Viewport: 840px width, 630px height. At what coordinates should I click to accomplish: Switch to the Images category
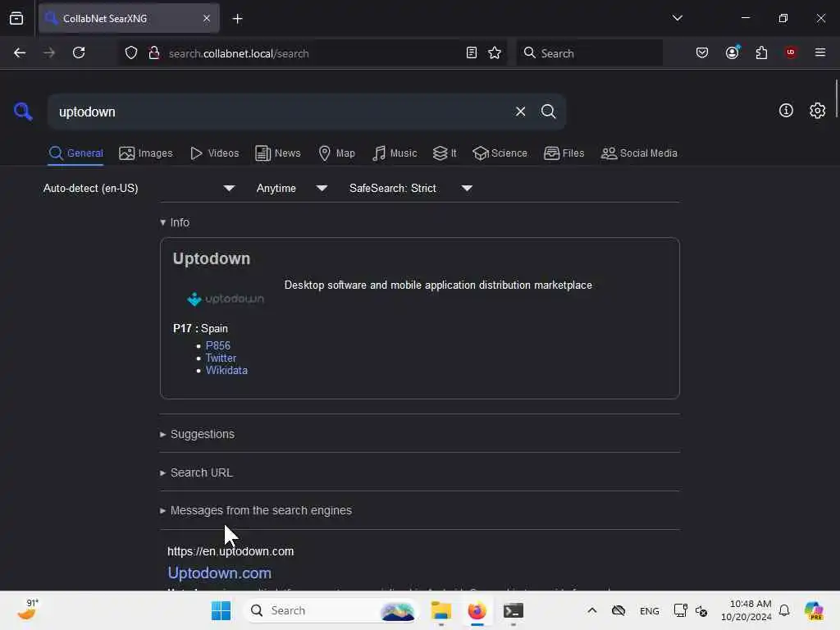point(146,153)
